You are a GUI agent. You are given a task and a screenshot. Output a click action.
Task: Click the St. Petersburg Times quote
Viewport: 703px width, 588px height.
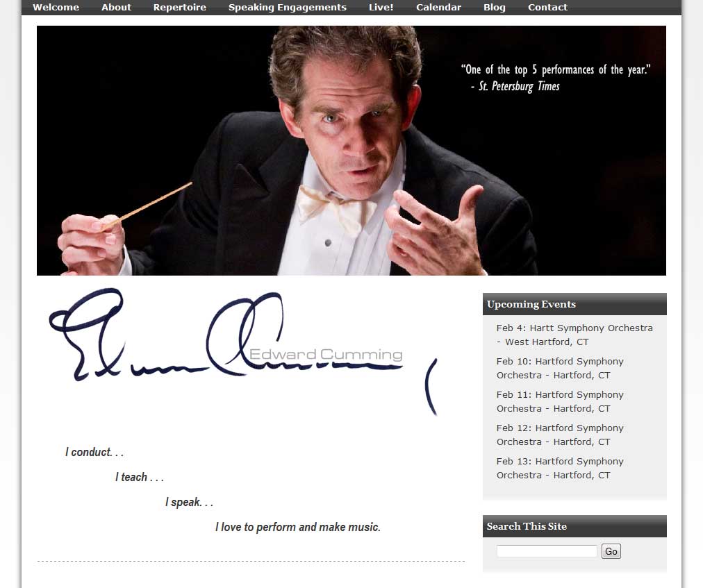point(556,78)
